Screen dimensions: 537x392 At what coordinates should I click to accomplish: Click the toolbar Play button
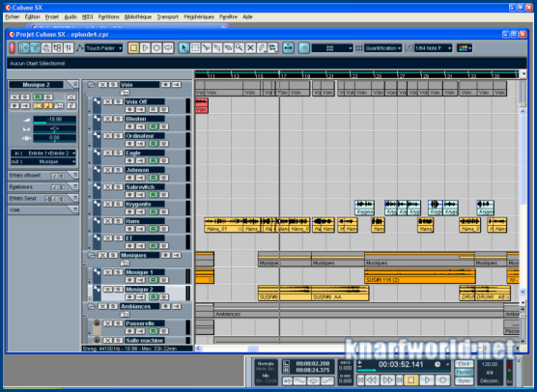pyautogui.click(x=145, y=48)
